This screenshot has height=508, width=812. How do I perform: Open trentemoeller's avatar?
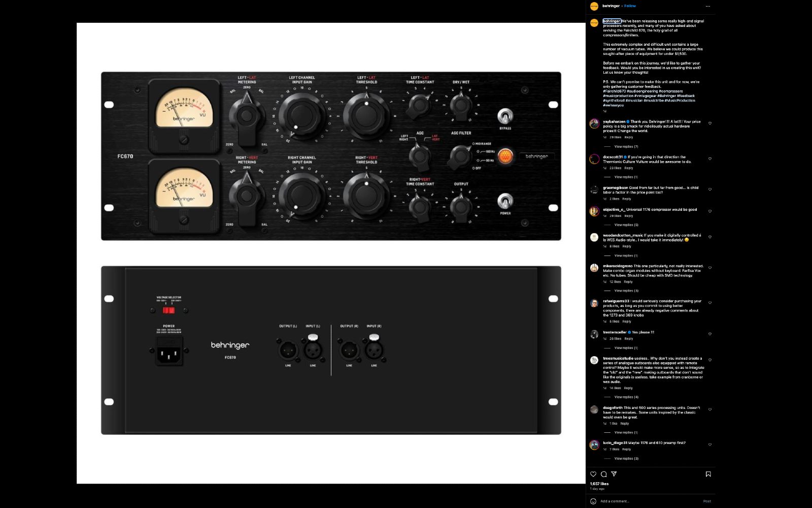point(594,334)
